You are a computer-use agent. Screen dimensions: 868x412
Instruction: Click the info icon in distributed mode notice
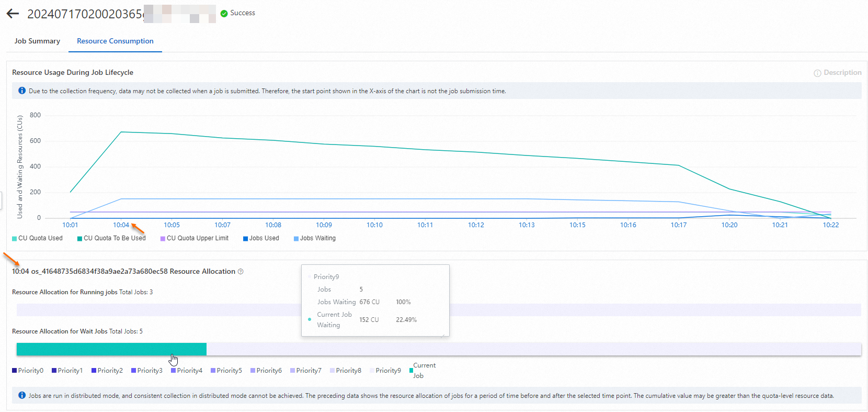click(x=22, y=395)
